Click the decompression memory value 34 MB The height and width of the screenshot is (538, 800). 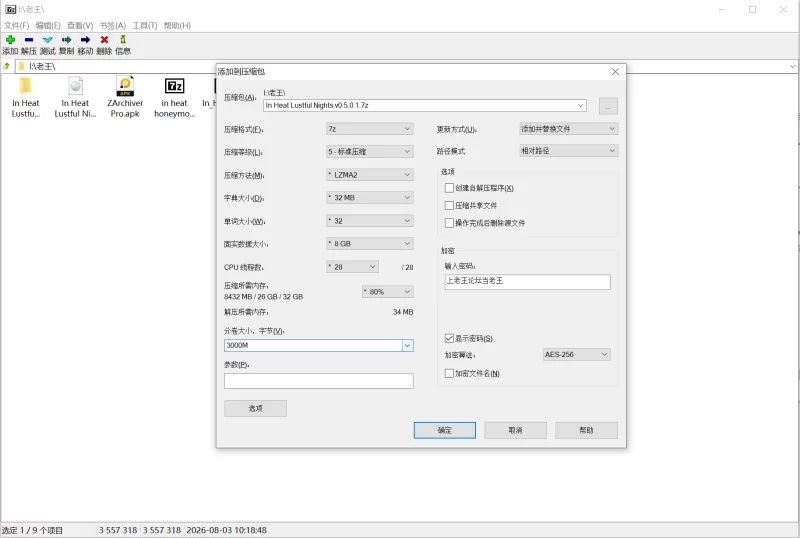coord(403,312)
